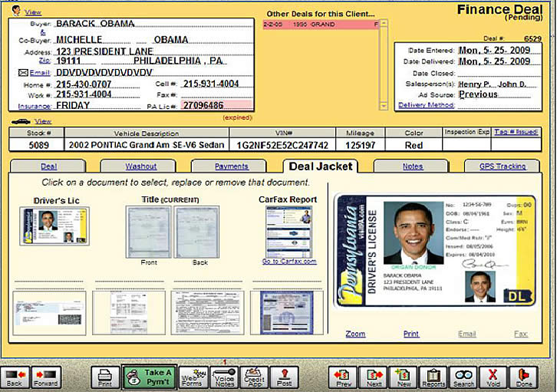Open Web Forms toolbar icon

coord(193,377)
